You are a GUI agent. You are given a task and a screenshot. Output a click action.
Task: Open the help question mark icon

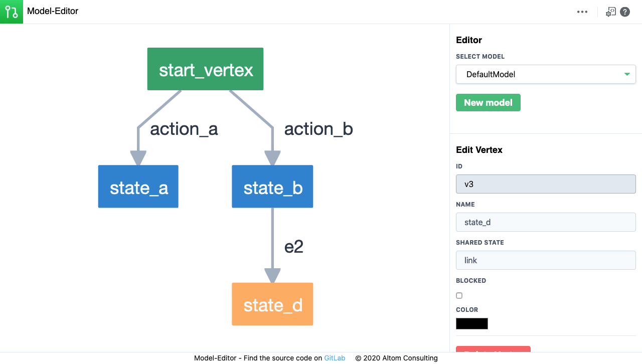(x=624, y=11)
